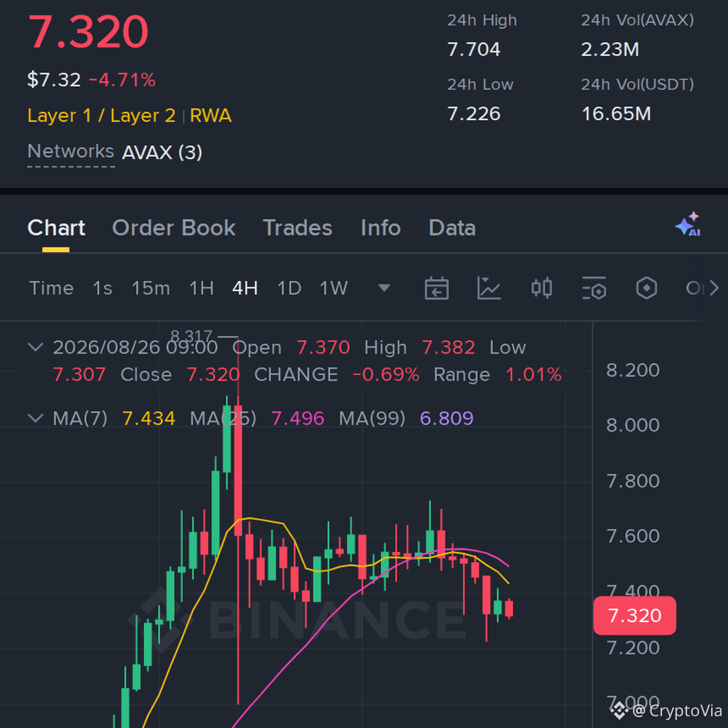Click the -4.71% price change

point(122,80)
